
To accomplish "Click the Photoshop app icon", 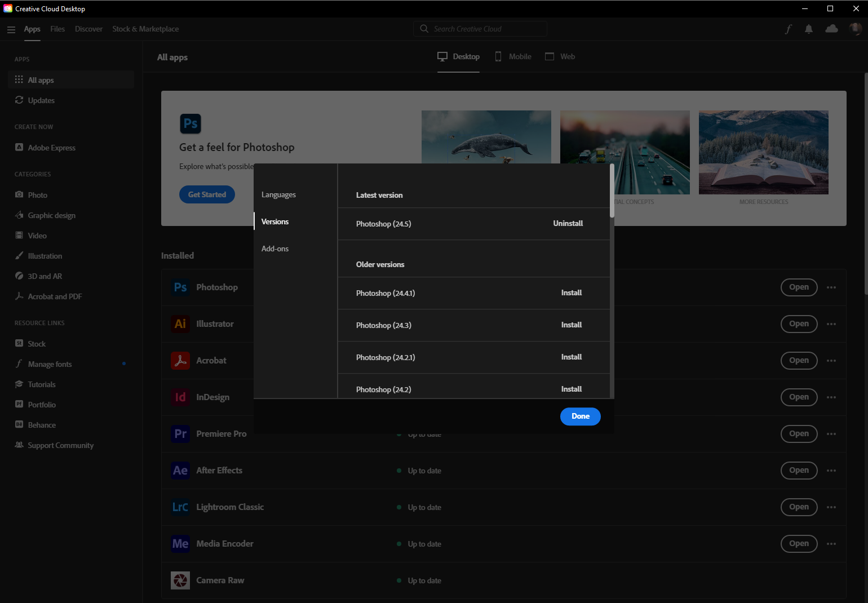I will pos(180,287).
